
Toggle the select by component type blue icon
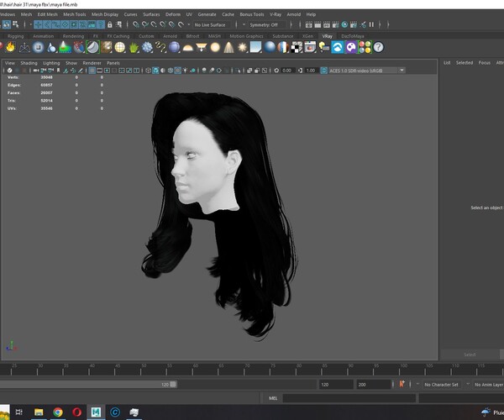tap(7, 24)
